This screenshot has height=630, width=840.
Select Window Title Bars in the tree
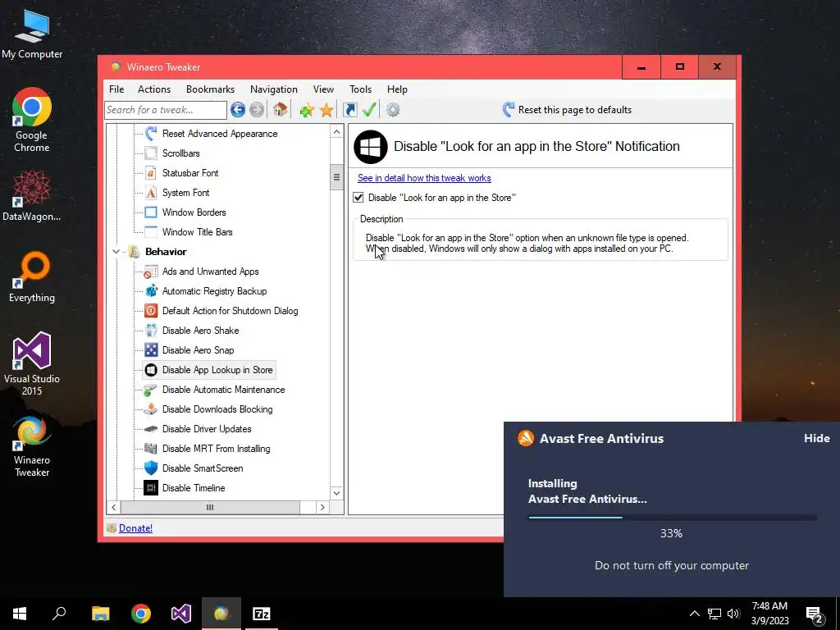pyautogui.click(x=197, y=232)
